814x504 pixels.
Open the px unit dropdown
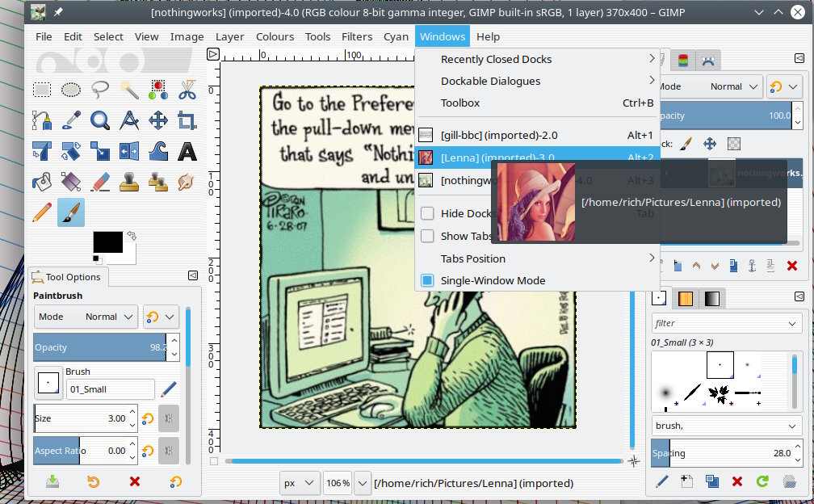[300, 483]
